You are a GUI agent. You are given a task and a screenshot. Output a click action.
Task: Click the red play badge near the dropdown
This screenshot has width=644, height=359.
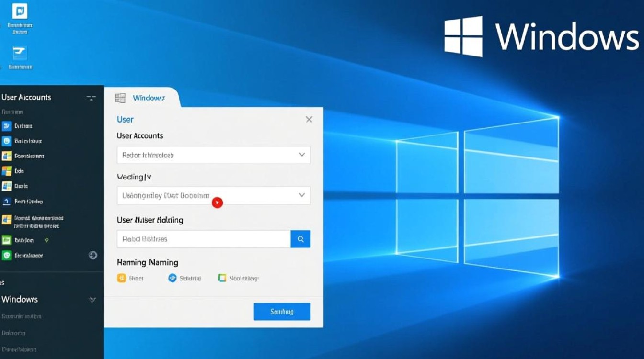coord(217,202)
